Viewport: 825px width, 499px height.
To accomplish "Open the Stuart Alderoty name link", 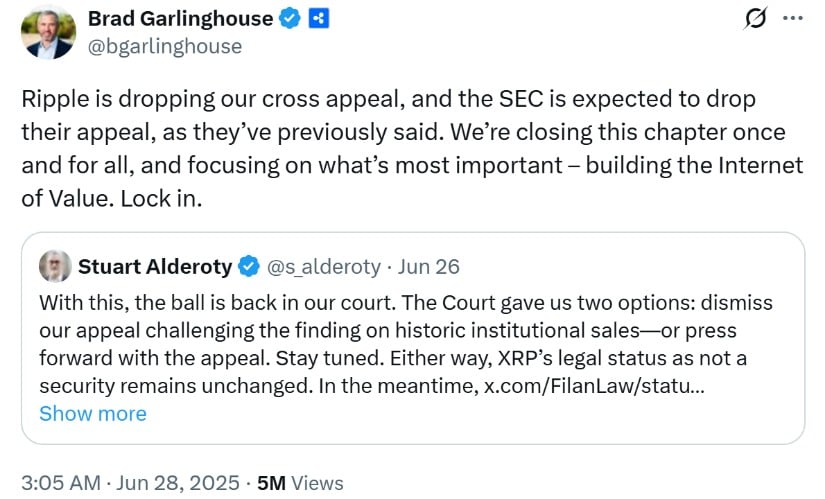I will (155, 266).
